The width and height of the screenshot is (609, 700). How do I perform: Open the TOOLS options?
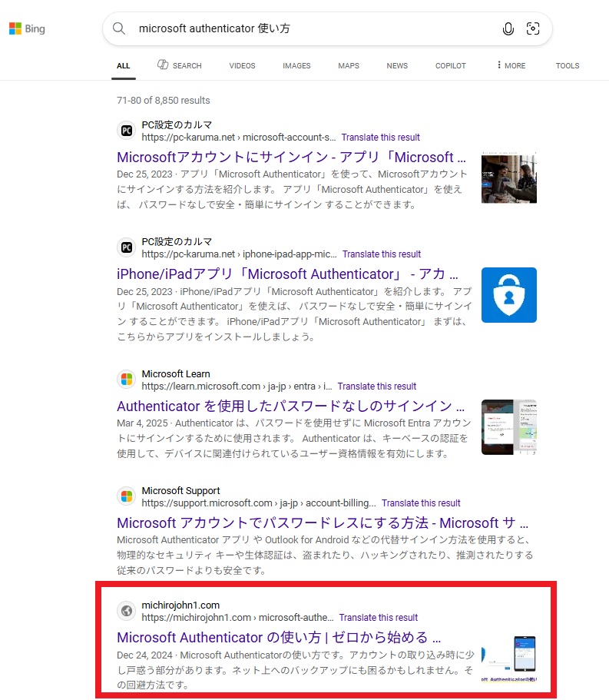tap(568, 66)
